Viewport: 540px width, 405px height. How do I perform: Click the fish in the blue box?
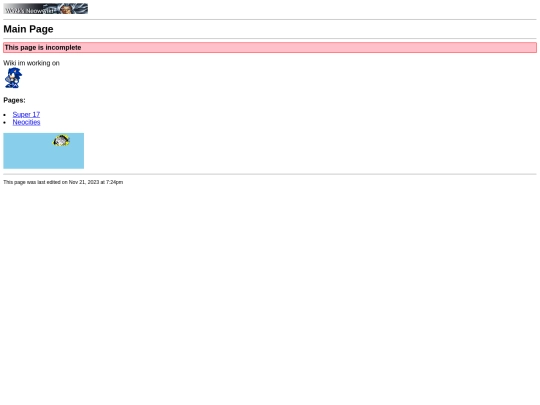tap(61, 141)
